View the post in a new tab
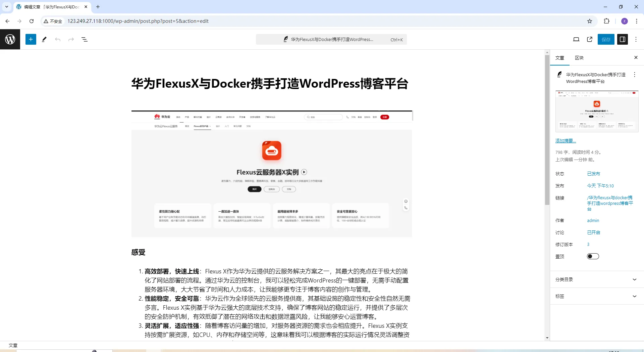Image resolution: width=644 pixels, height=352 pixels. 590,39
